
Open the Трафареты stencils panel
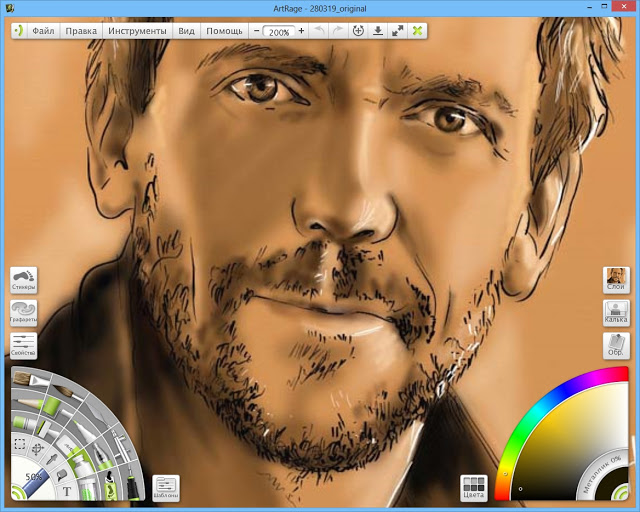tap(24, 313)
